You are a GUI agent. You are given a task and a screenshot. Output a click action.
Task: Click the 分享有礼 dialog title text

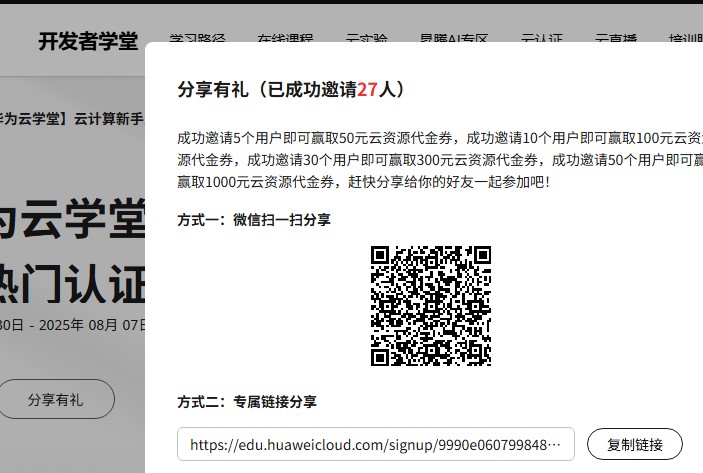pyautogui.click(x=291, y=89)
